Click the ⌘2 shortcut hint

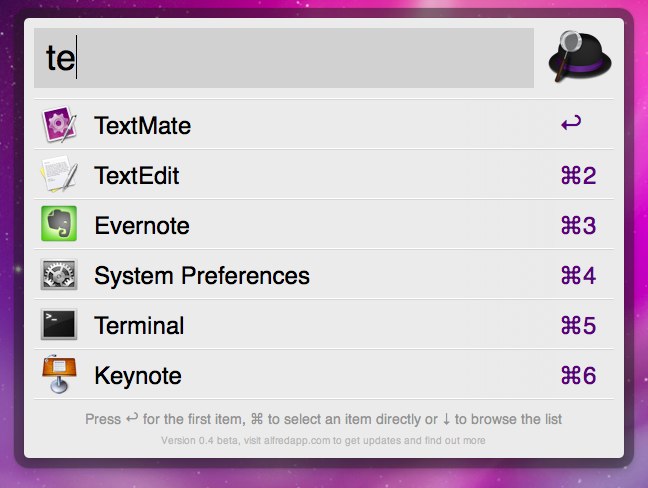click(578, 176)
